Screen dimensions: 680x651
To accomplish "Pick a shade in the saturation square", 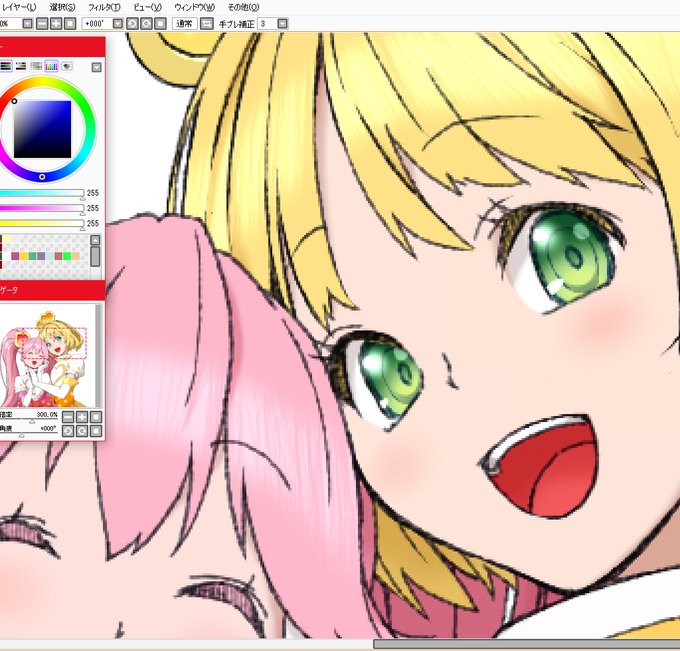I will (42, 129).
